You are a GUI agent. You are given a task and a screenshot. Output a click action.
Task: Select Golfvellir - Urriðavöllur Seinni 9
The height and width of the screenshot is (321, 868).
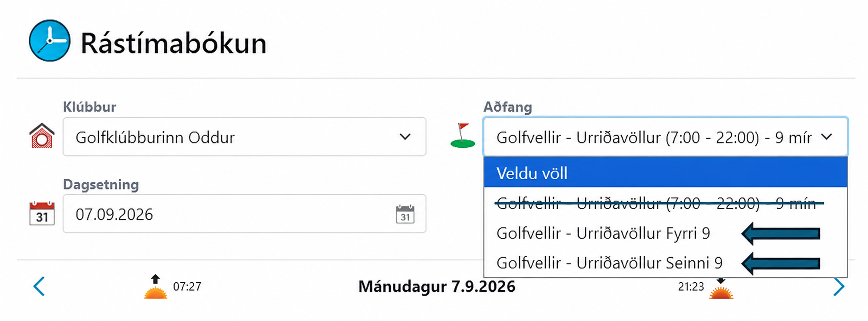(665, 263)
